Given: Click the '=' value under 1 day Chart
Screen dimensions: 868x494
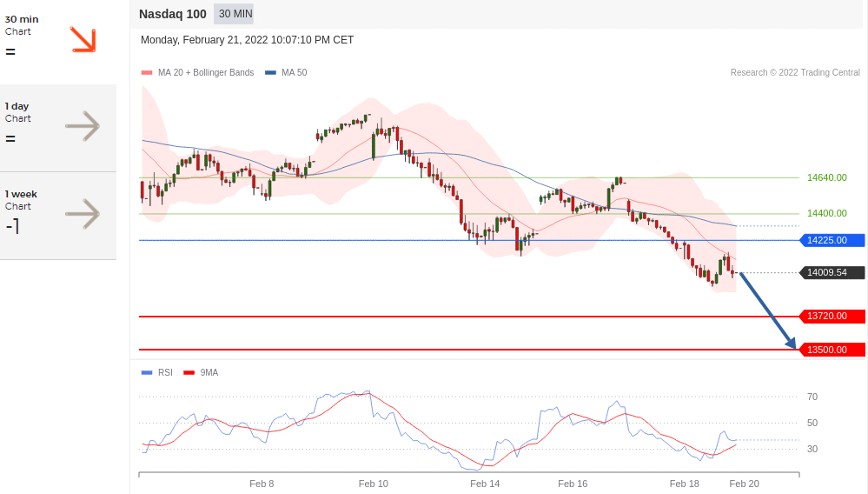Looking at the screenshot, I should click(x=10, y=139).
